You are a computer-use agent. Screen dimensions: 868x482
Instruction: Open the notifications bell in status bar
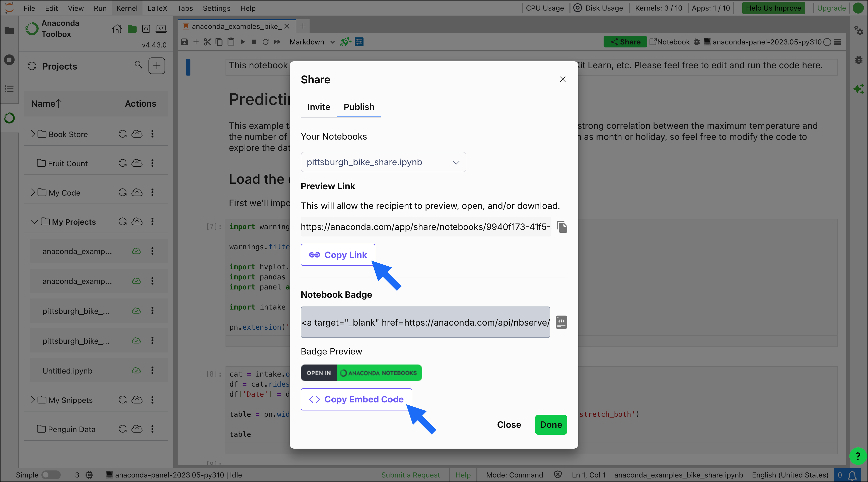click(852, 475)
